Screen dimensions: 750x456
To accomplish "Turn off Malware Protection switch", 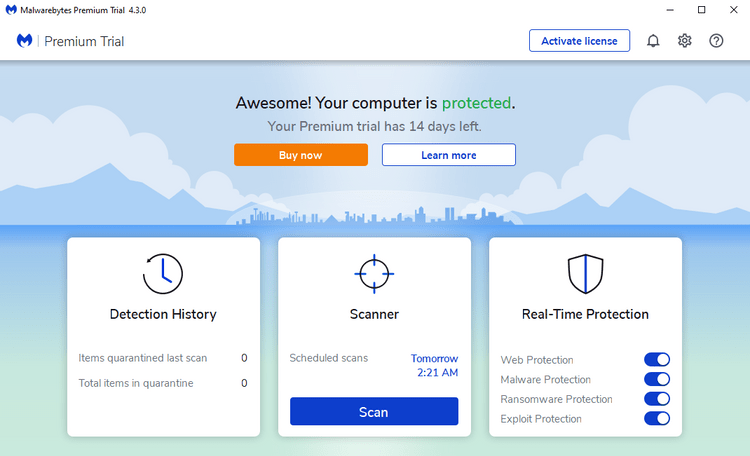I will (657, 380).
